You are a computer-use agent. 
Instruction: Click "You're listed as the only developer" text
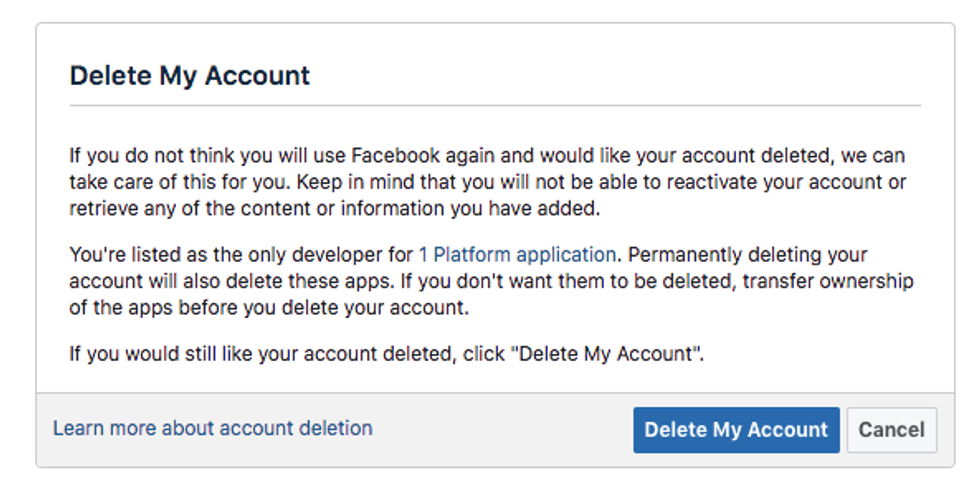click(x=240, y=254)
